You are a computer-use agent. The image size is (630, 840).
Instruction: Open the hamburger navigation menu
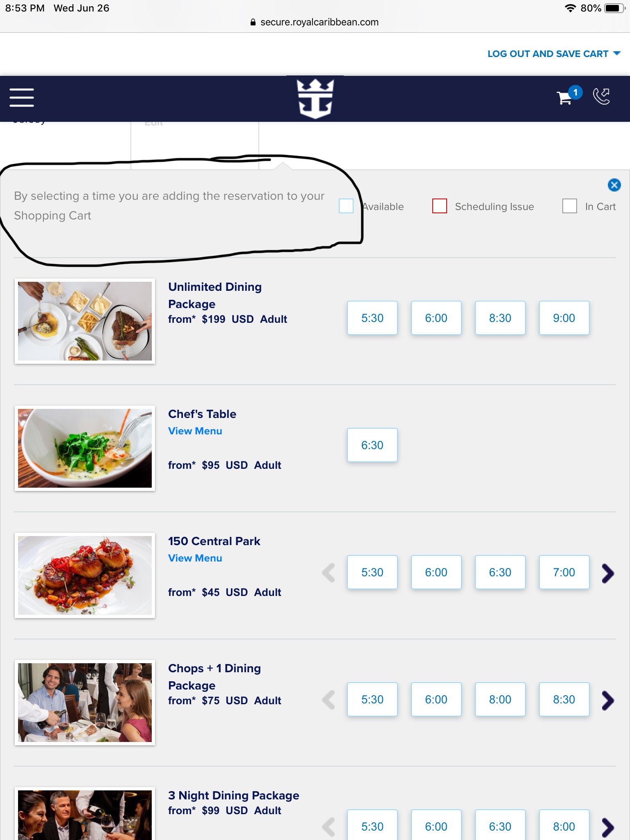click(x=22, y=98)
